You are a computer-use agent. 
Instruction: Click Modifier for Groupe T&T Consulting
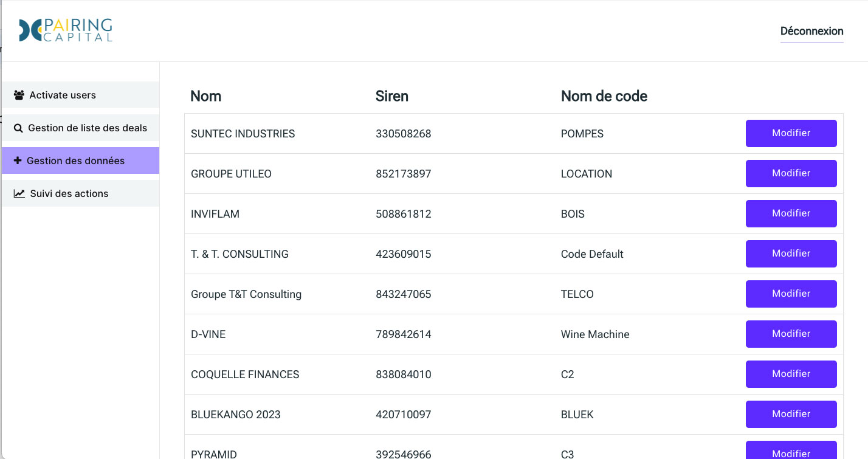[x=791, y=294]
